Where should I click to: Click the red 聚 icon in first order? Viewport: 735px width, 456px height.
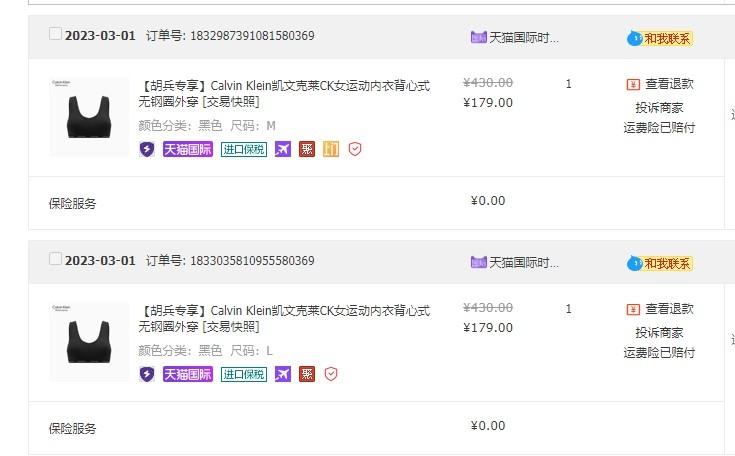point(307,150)
